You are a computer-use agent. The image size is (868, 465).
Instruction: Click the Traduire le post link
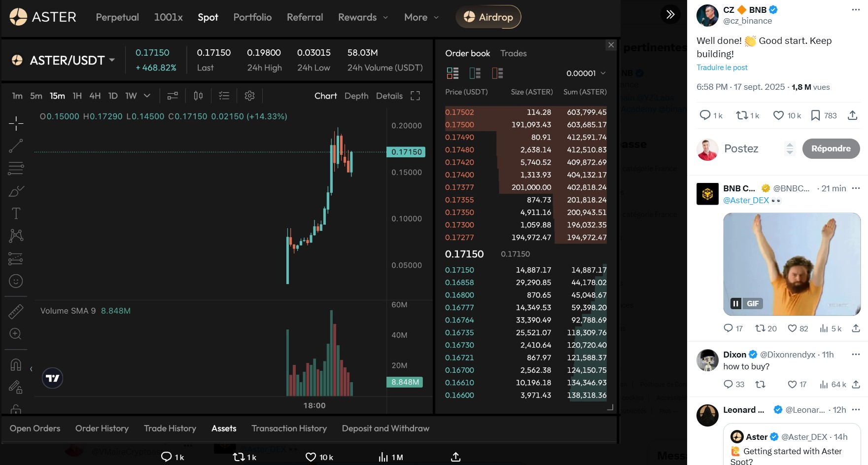tap(722, 68)
